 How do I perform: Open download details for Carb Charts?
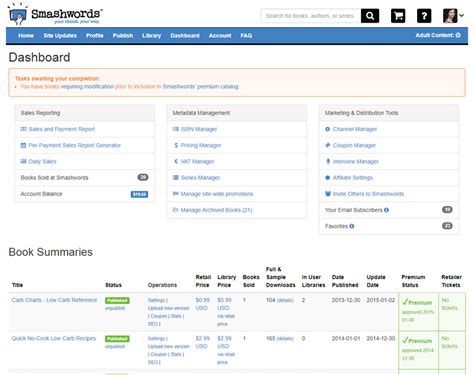(x=285, y=300)
